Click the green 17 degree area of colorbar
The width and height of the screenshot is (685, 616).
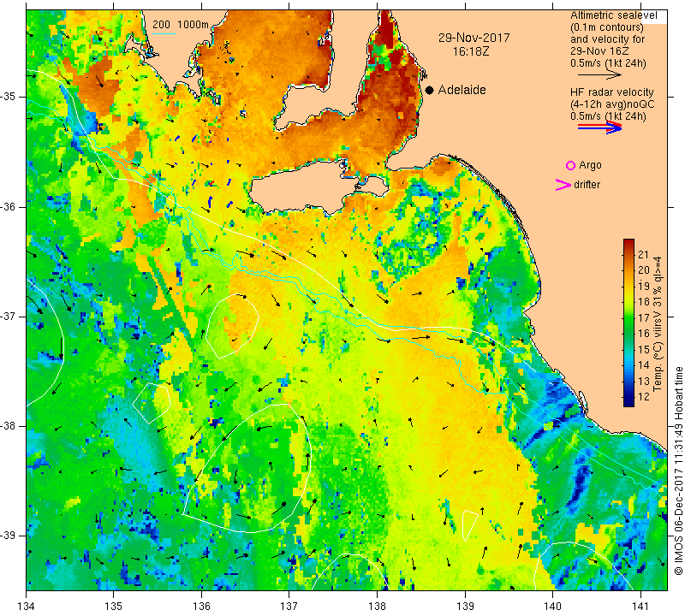click(628, 317)
